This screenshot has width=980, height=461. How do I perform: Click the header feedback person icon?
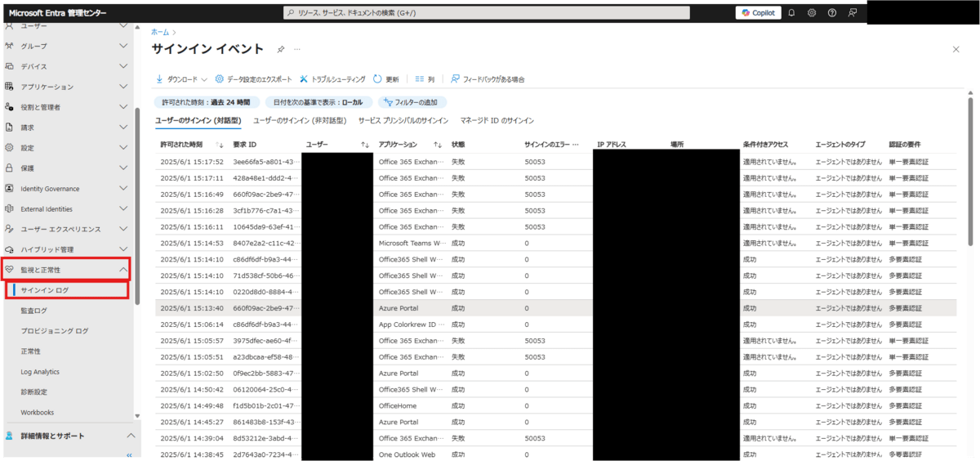point(853,12)
